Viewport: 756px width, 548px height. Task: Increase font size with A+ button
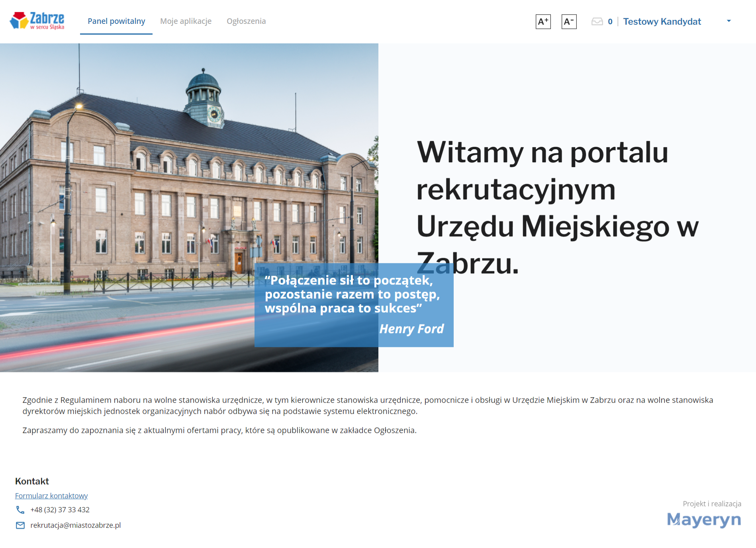(x=543, y=21)
